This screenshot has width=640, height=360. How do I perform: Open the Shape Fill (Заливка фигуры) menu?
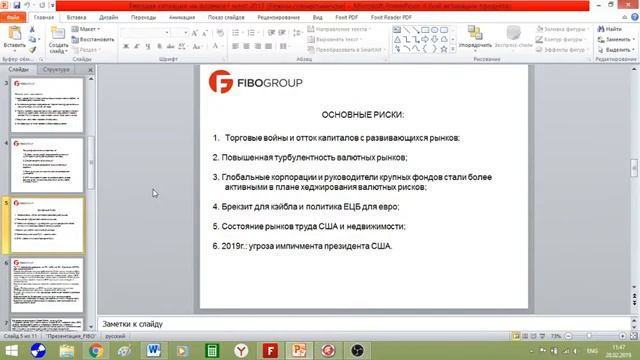(562, 29)
